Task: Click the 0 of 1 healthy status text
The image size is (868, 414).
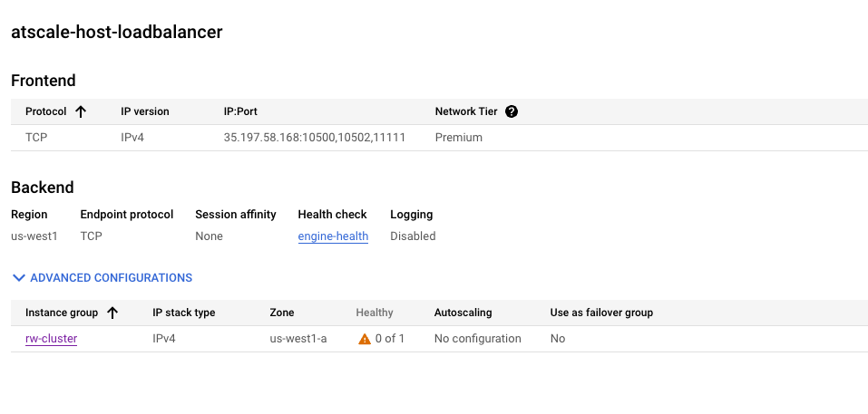Action: [x=390, y=338]
